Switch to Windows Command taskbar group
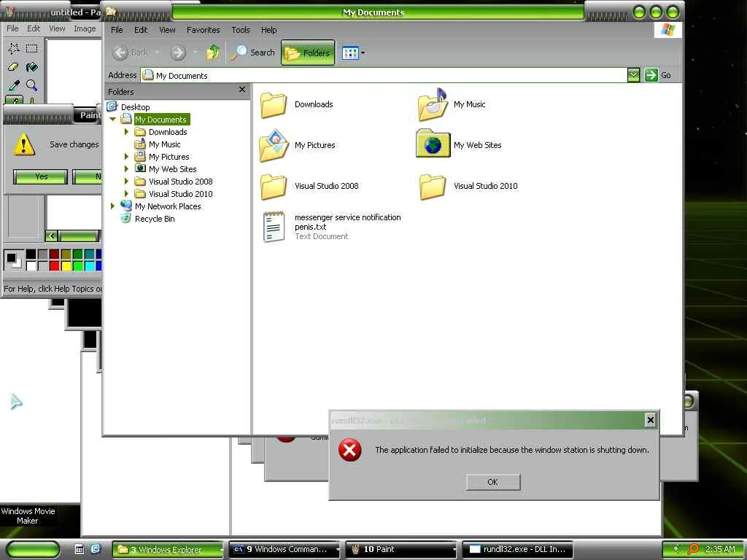 click(x=285, y=549)
